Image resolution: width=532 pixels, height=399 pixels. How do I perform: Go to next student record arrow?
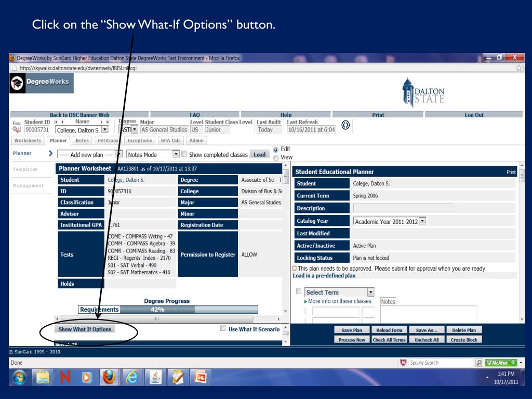tap(101, 122)
